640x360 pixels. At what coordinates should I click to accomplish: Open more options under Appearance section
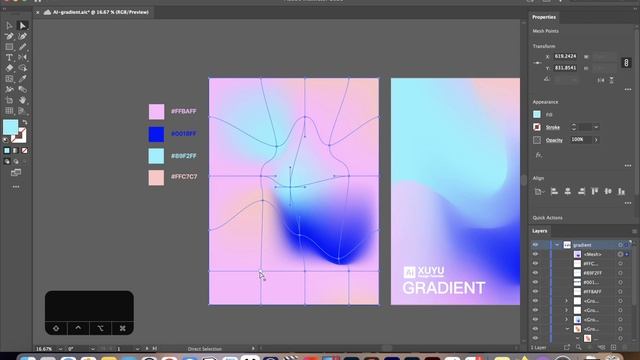(x=628, y=166)
